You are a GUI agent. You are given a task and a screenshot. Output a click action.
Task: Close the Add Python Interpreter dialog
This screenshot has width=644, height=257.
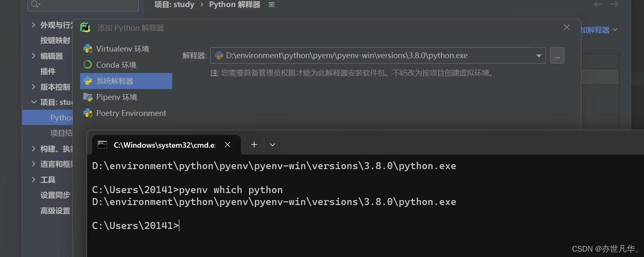[567, 28]
